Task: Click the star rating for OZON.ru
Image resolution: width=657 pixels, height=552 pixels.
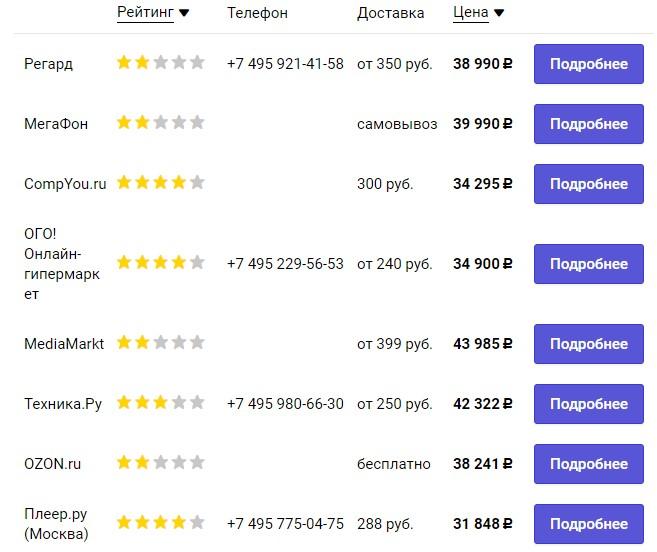Action: (x=160, y=463)
